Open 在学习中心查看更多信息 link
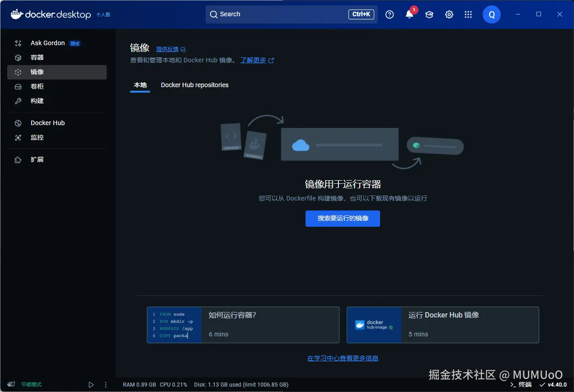Screen dimensions: 574x392 click(x=343, y=358)
